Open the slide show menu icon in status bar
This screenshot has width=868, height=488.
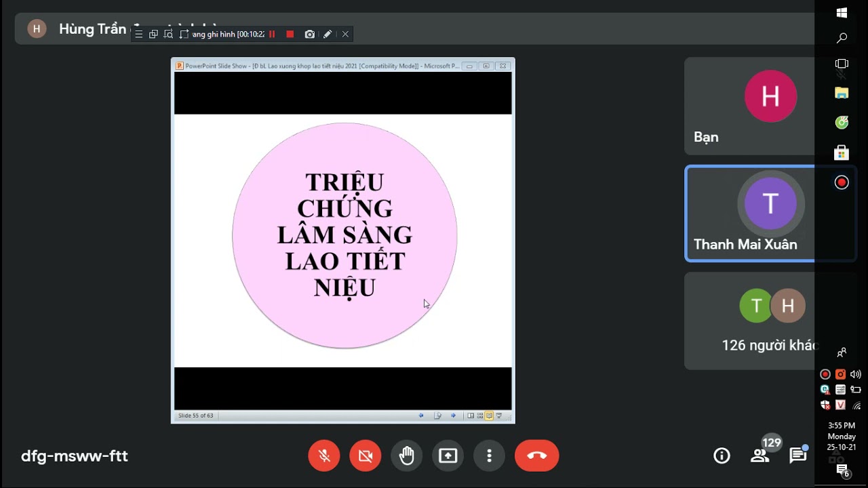pos(437,415)
